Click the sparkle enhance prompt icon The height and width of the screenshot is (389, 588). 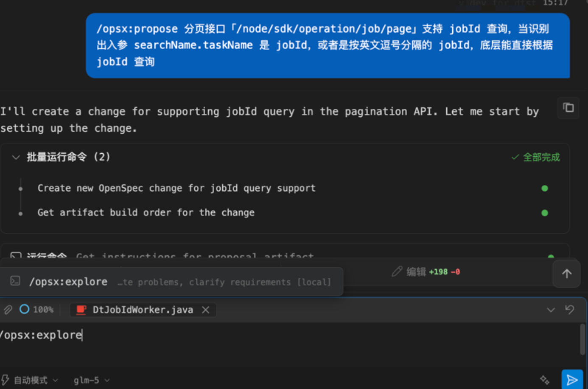pyautogui.click(x=544, y=380)
